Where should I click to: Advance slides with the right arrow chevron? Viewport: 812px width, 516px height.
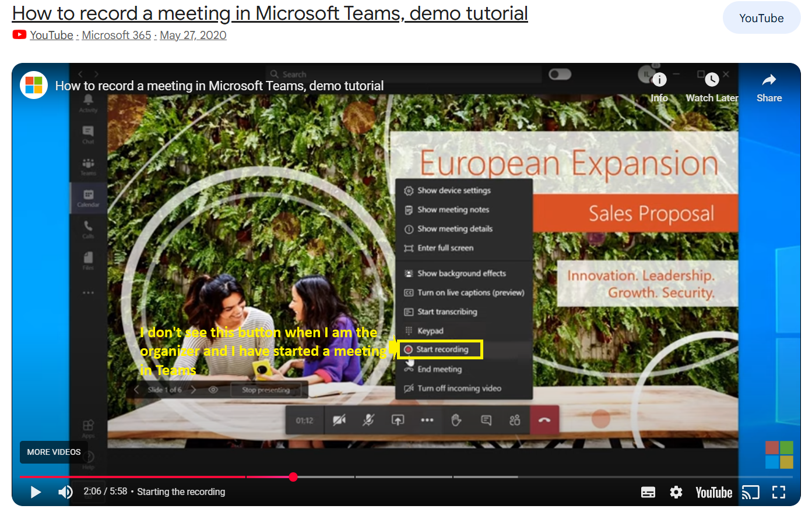(193, 389)
